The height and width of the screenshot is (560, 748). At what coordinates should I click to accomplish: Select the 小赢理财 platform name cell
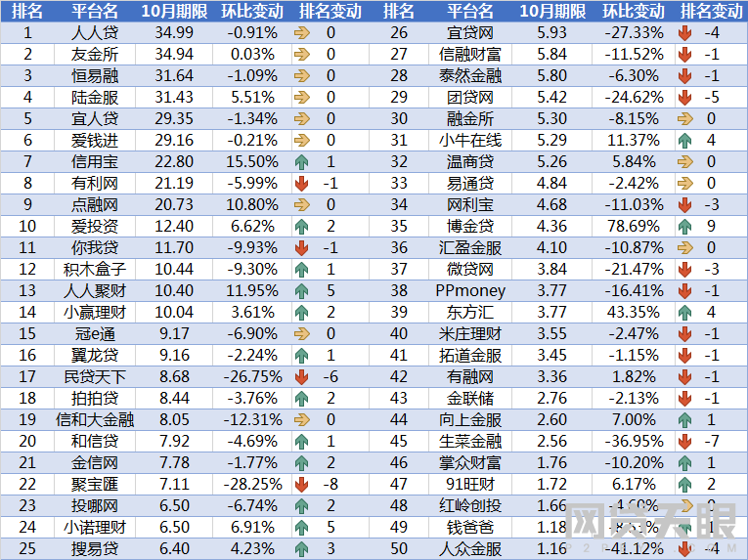pyautogui.click(x=95, y=313)
